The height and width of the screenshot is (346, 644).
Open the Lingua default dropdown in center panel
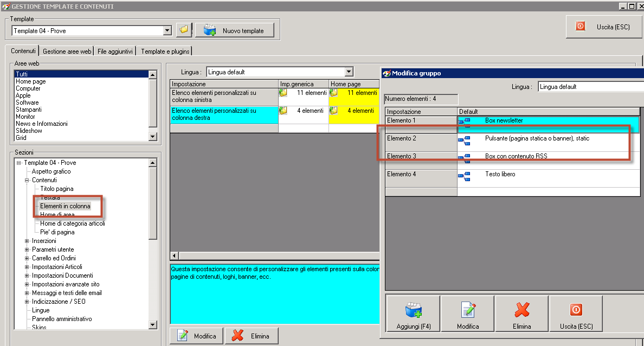[349, 72]
